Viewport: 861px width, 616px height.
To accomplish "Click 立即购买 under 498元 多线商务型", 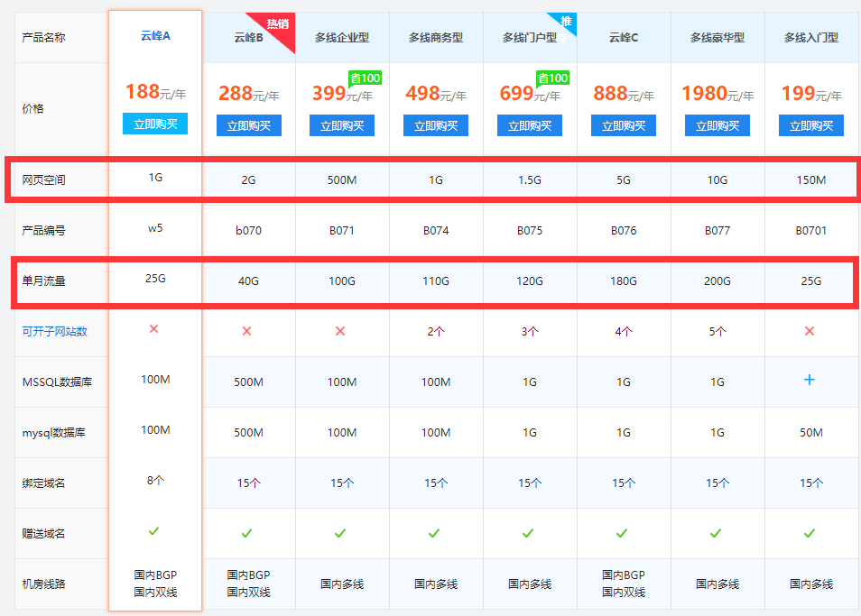I will pyautogui.click(x=436, y=125).
